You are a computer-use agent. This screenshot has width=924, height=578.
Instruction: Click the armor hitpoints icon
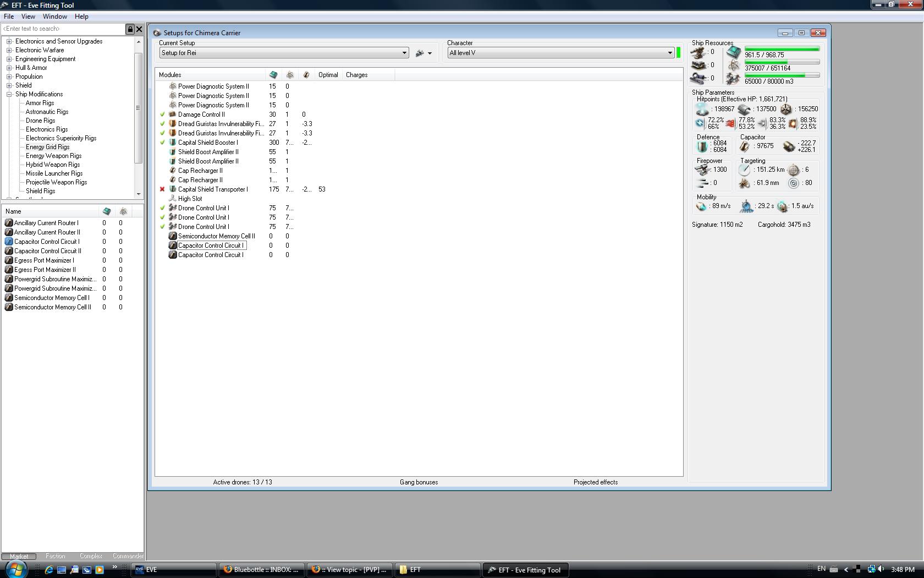744,110
